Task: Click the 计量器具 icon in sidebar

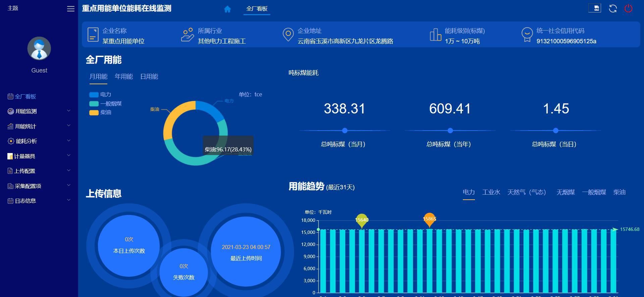Action: coord(10,156)
